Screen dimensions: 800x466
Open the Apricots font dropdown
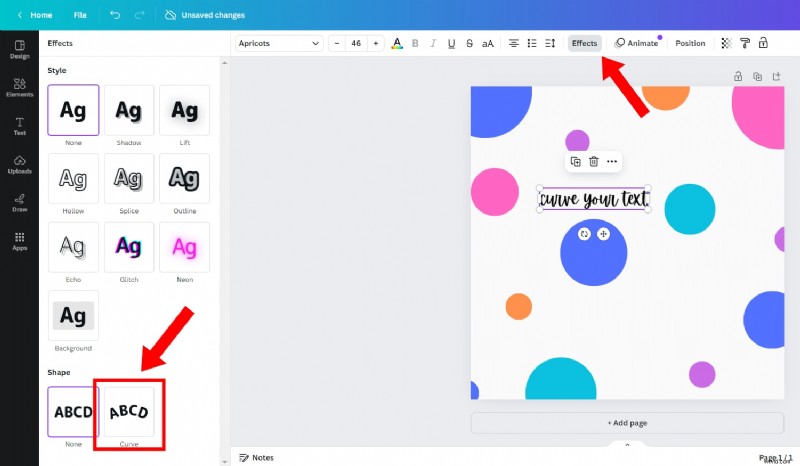(x=279, y=43)
